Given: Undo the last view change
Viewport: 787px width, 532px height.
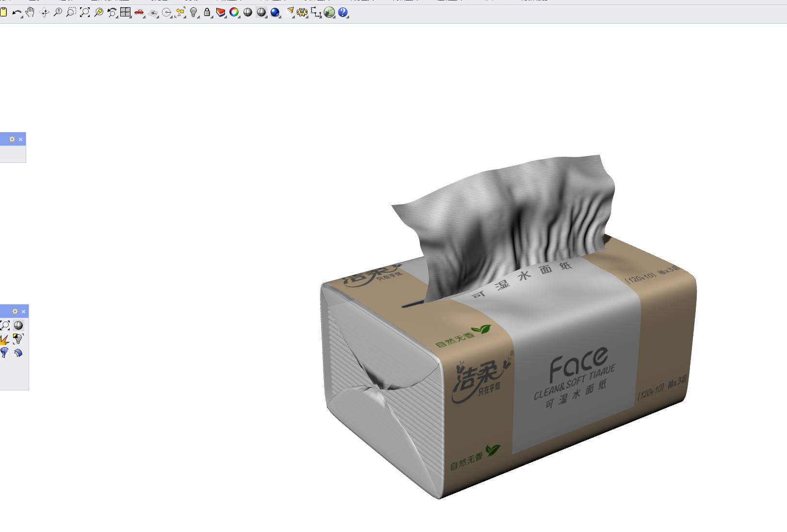Looking at the screenshot, I should point(112,12).
